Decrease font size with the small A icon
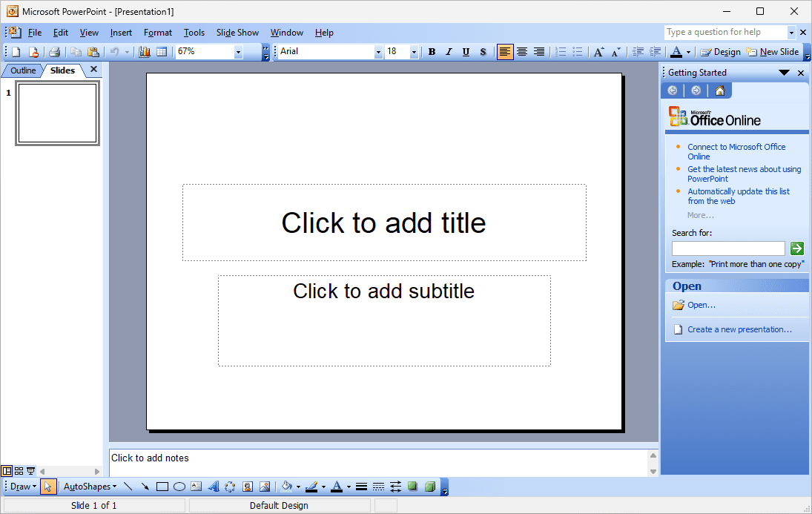 (615, 52)
